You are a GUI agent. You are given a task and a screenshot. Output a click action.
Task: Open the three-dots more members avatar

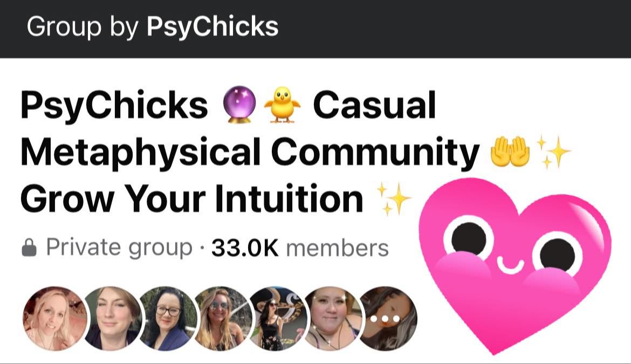point(388,319)
